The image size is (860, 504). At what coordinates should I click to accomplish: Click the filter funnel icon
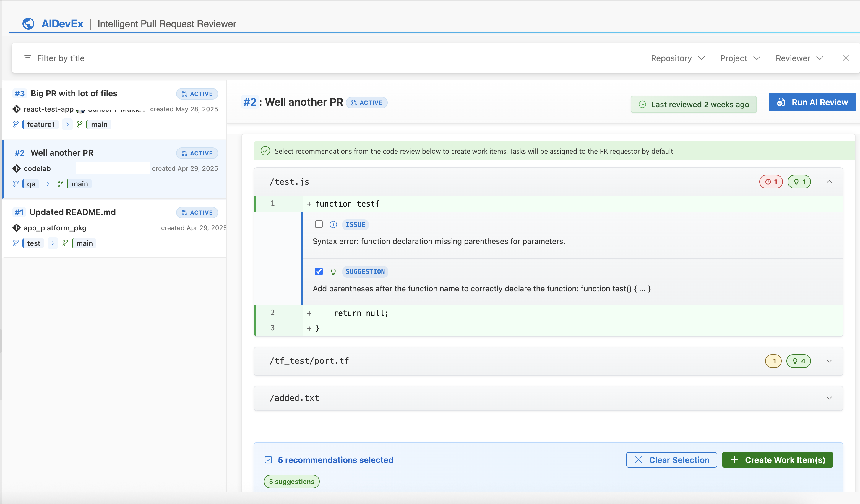(28, 58)
